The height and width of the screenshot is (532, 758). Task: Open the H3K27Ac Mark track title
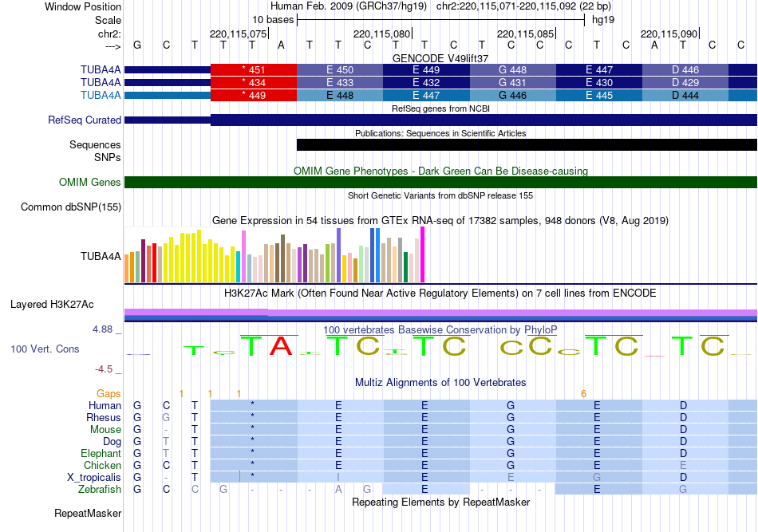[x=440, y=294]
